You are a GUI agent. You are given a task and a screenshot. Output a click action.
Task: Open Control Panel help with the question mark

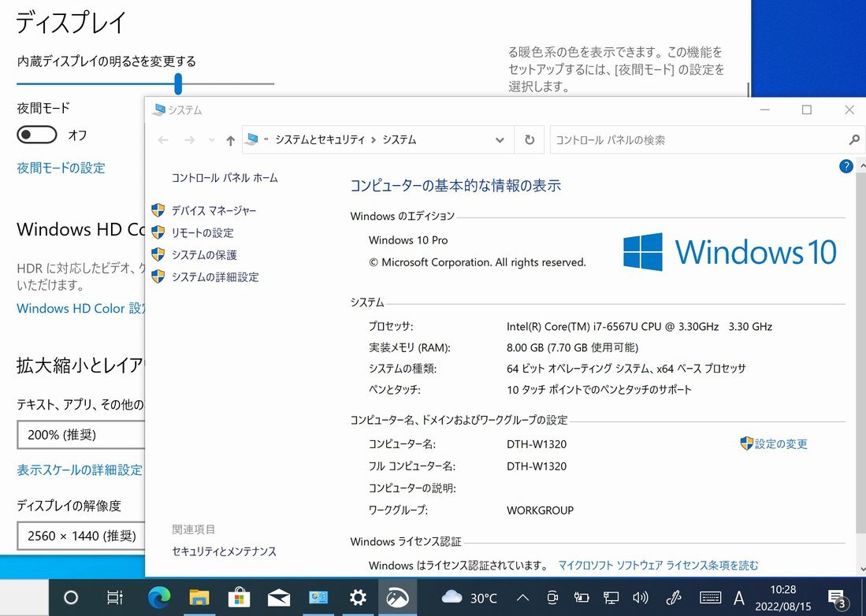click(x=846, y=166)
